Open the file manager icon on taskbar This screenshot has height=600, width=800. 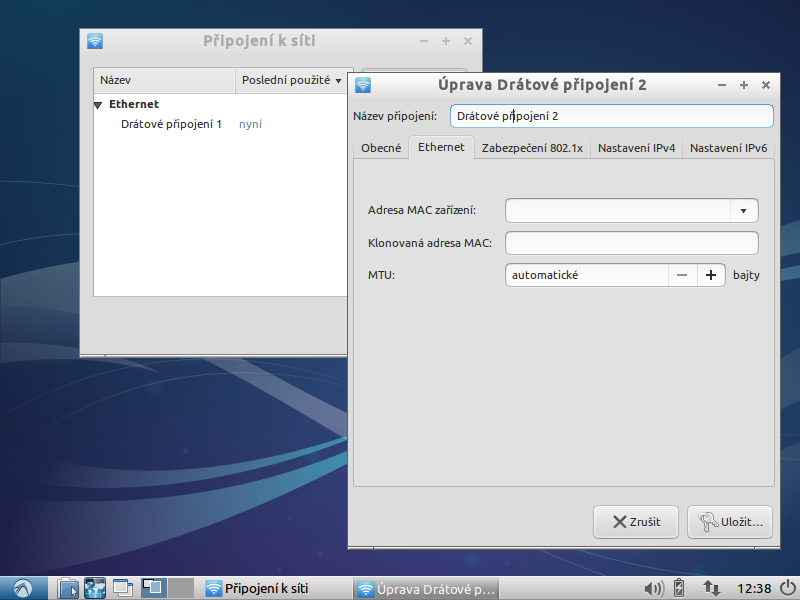pyautogui.click(x=67, y=589)
